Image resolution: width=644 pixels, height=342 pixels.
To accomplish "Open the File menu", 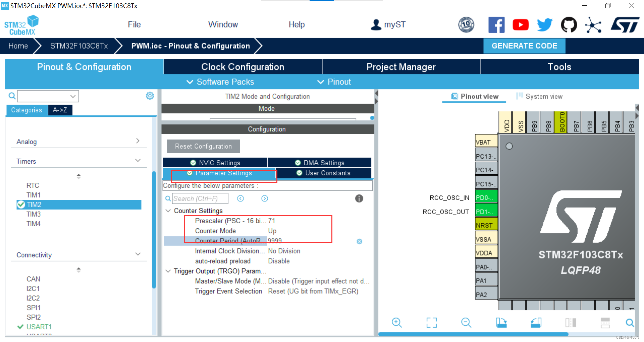I will pyautogui.click(x=134, y=24).
